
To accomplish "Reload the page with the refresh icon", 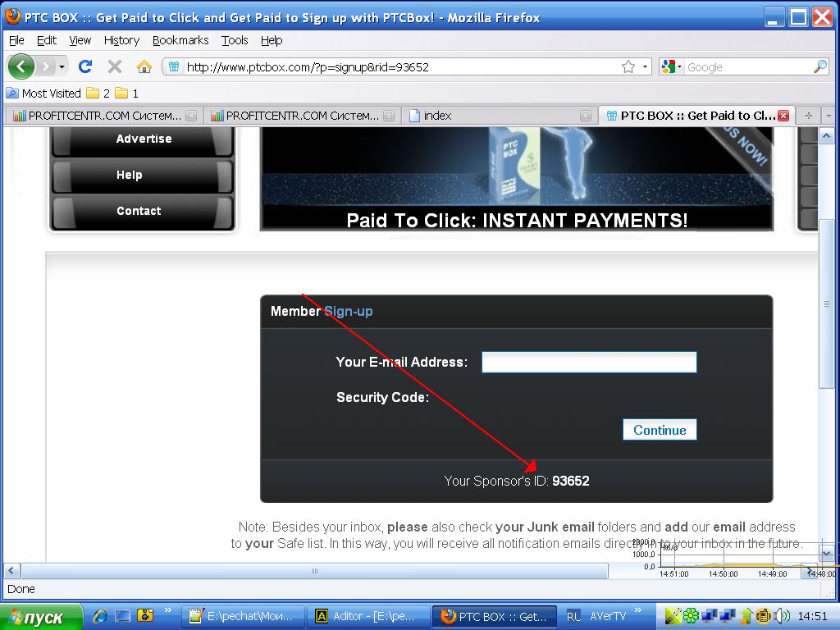I will [85, 66].
